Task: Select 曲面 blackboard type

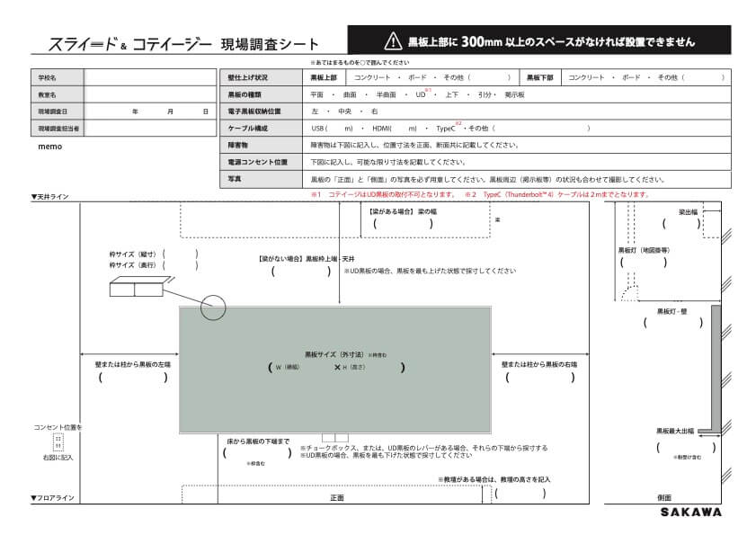Action: tap(350, 95)
